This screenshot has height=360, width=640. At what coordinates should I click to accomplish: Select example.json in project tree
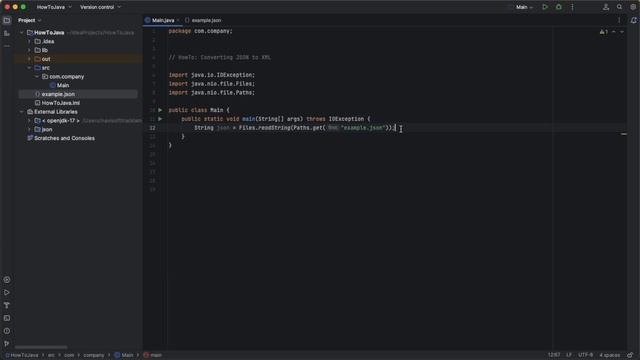pyautogui.click(x=58, y=94)
